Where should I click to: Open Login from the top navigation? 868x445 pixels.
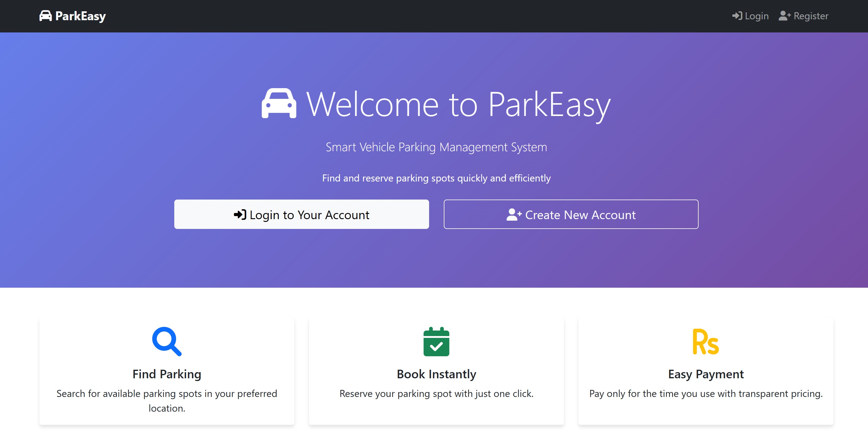click(757, 16)
